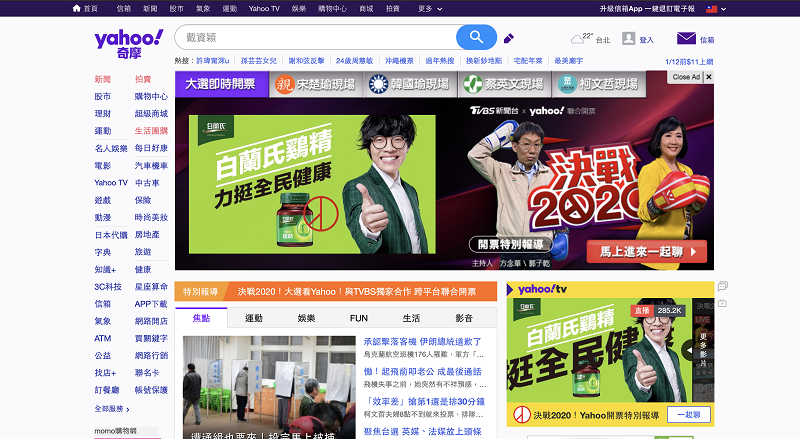This screenshot has height=439, width=800.
Task: Switch to the 生活 news tab
Action: pyautogui.click(x=411, y=318)
